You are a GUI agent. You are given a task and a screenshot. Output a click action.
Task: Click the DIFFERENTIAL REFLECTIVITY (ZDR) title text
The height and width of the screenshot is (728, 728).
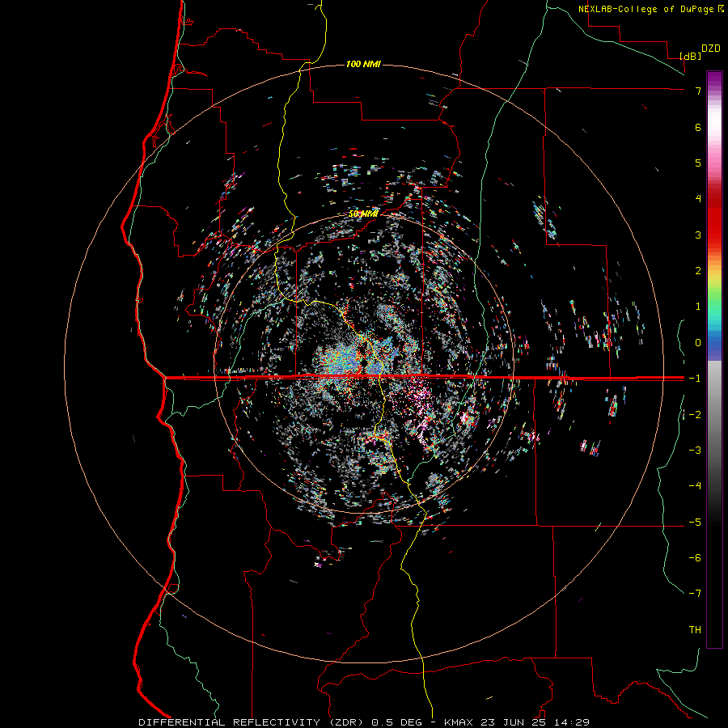click(x=252, y=722)
